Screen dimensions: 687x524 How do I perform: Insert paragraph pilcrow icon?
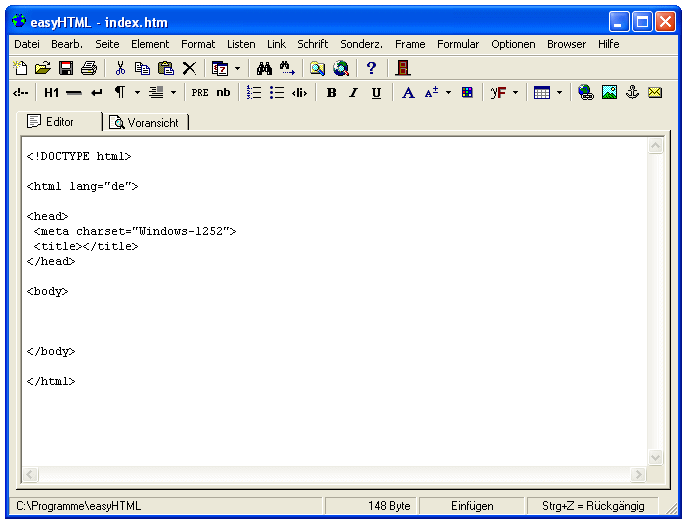120,93
